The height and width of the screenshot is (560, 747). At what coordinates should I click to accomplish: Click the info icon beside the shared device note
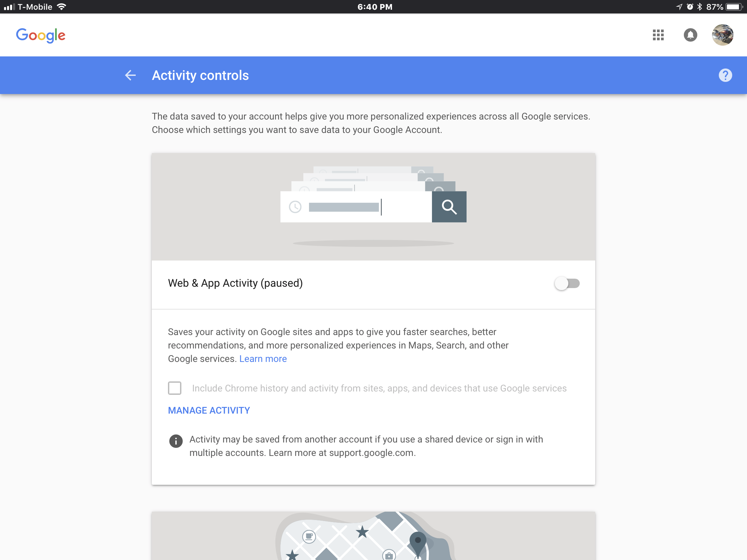[x=176, y=441]
